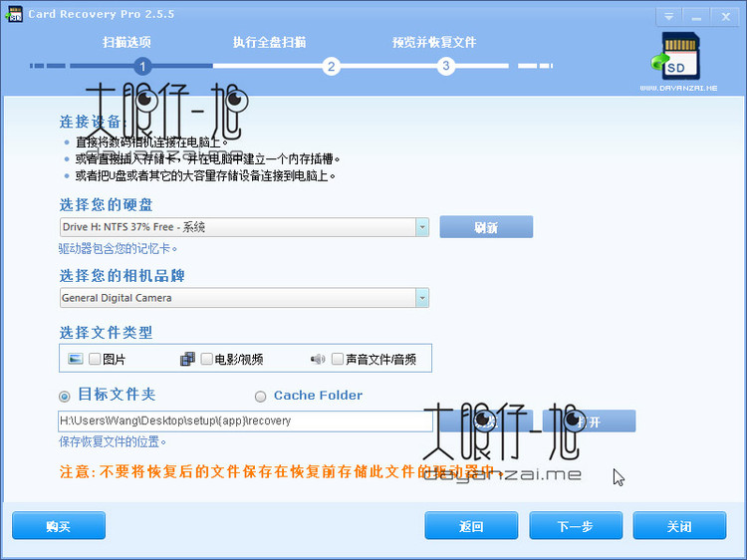This screenshot has height=560, width=747.
Task: Open the Drive H: NTFS combo box
Action: point(244,227)
